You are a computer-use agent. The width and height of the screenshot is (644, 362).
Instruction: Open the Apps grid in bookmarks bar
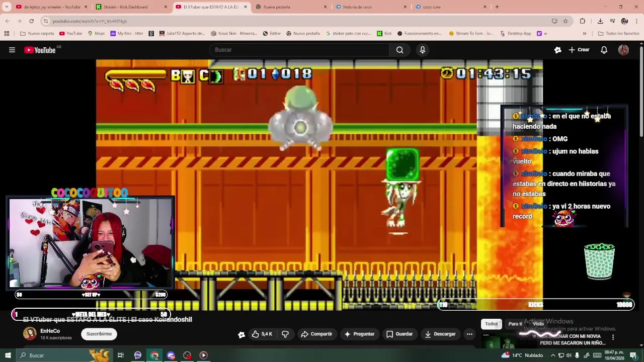pyautogui.click(x=7, y=34)
